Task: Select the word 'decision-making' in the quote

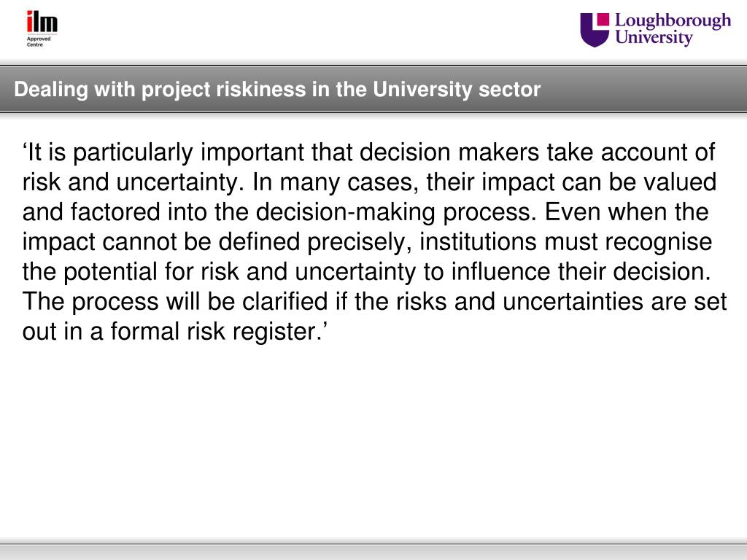Action: pos(346,212)
